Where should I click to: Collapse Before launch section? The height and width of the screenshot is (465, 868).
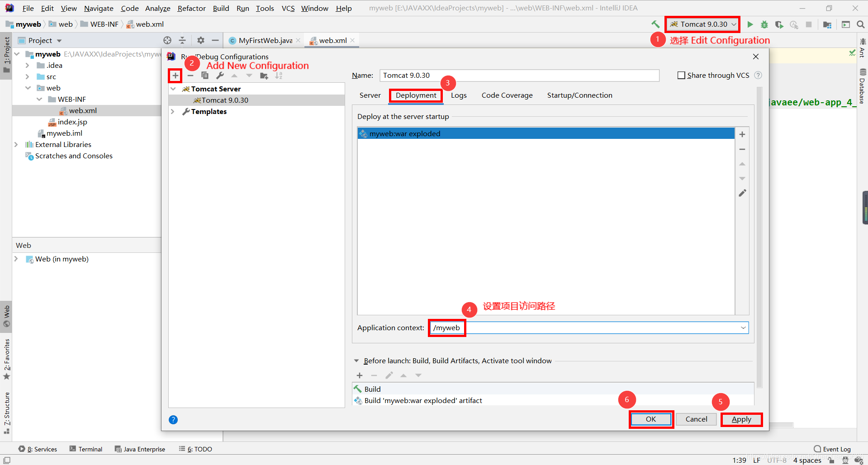[356, 361]
